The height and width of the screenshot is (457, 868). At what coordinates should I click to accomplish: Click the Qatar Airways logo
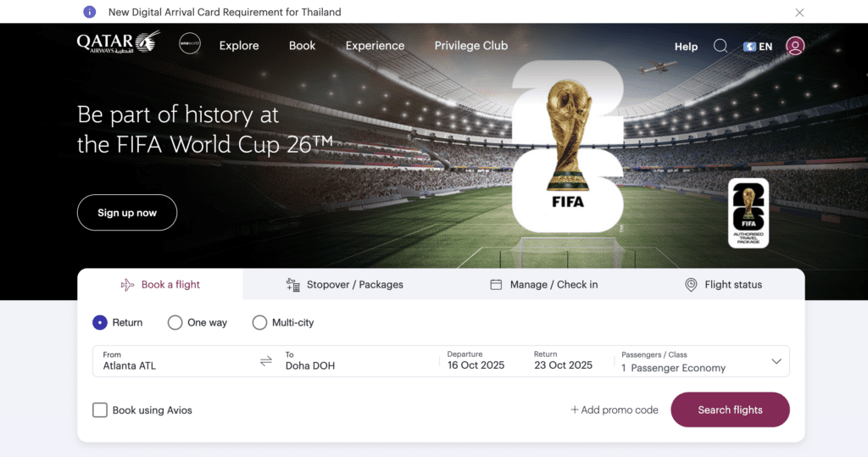pos(119,42)
